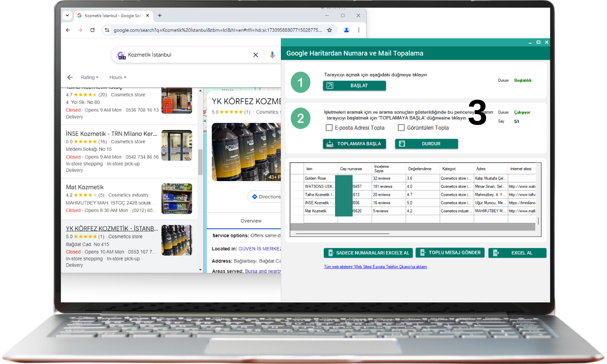Open the İNSE Kozmetik listing

pos(112,133)
